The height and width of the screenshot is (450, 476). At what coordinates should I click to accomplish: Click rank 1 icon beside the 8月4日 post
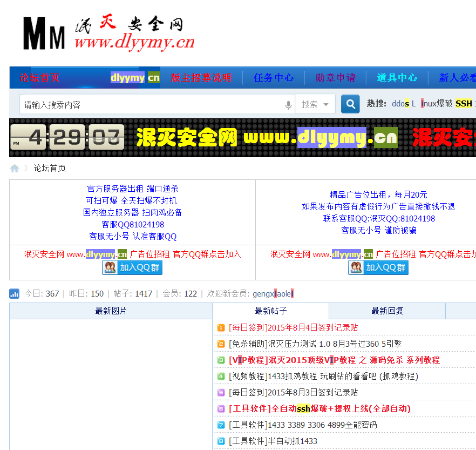point(221,327)
